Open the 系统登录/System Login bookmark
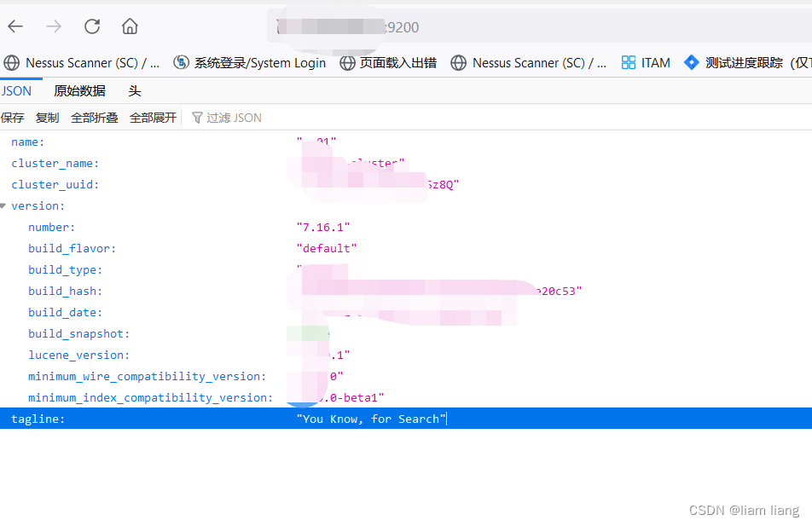The image size is (812, 526). point(250,63)
